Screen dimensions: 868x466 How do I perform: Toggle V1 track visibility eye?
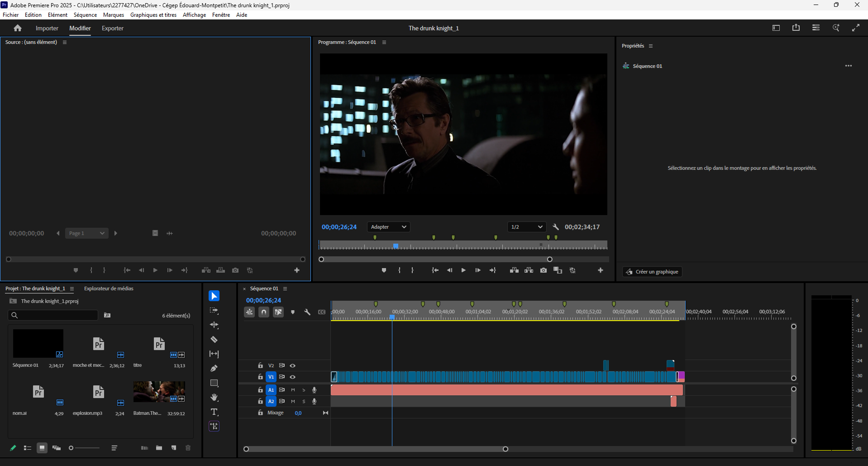pos(293,377)
